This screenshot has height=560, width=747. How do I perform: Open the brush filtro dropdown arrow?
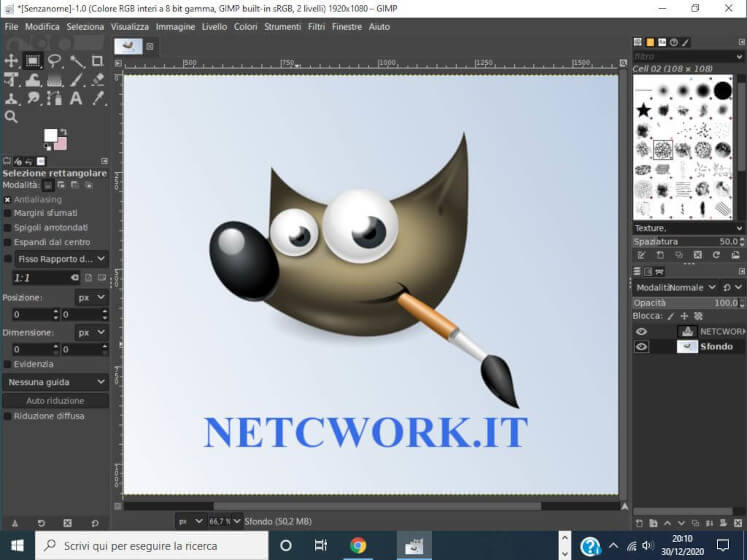coord(739,56)
